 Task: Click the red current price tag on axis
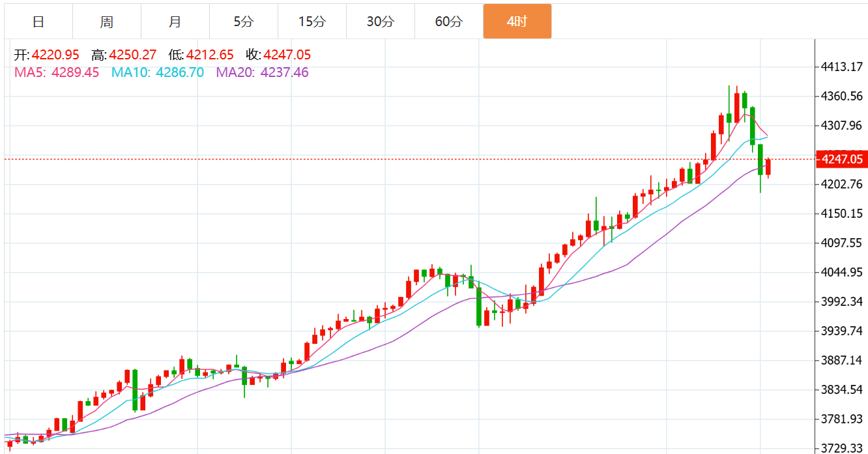pyautogui.click(x=842, y=159)
